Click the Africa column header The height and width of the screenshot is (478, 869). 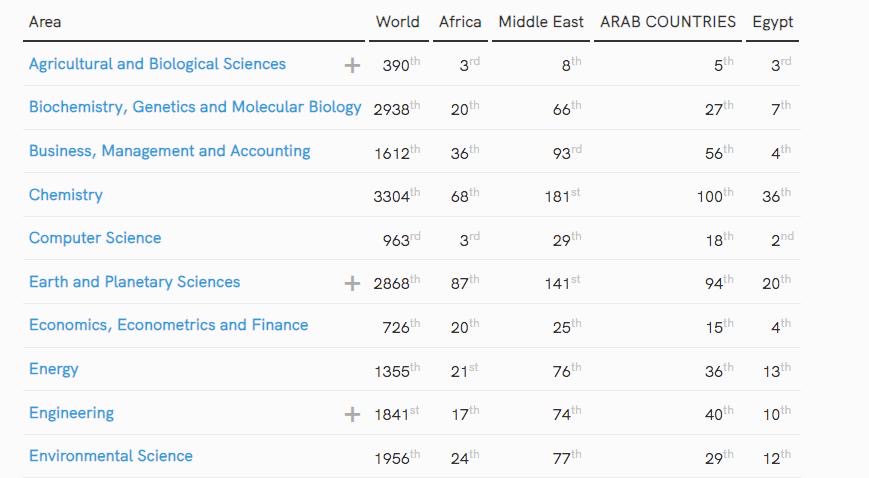(460, 22)
